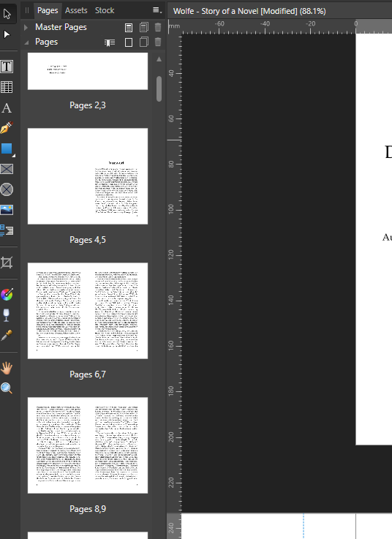The height and width of the screenshot is (539, 392).
Task: Delete selected pages trash icon
Action: [x=158, y=42]
